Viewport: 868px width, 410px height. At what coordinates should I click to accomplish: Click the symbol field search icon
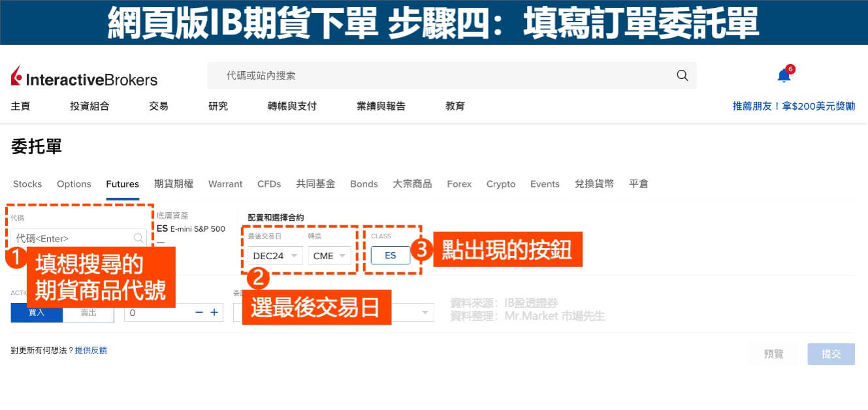point(138,238)
